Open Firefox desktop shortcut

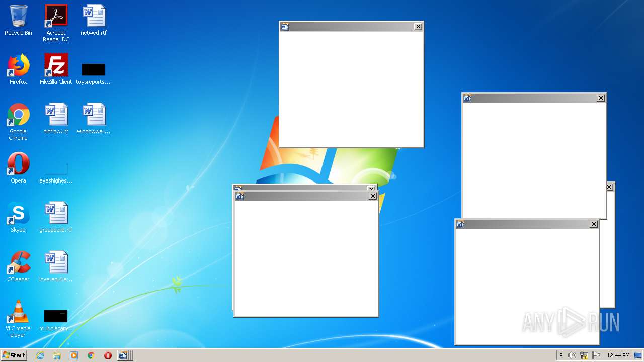[18, 69]
